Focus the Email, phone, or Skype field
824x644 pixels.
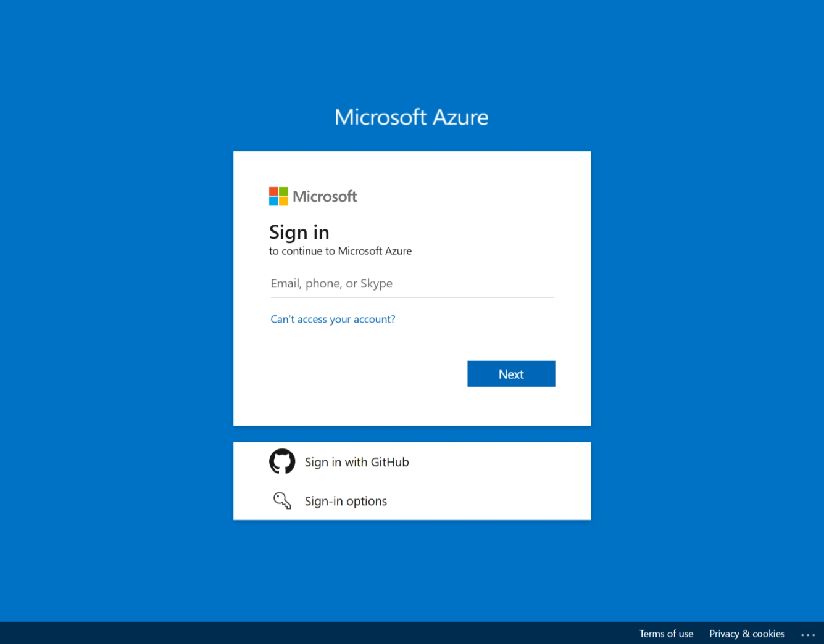click(412, 284)
